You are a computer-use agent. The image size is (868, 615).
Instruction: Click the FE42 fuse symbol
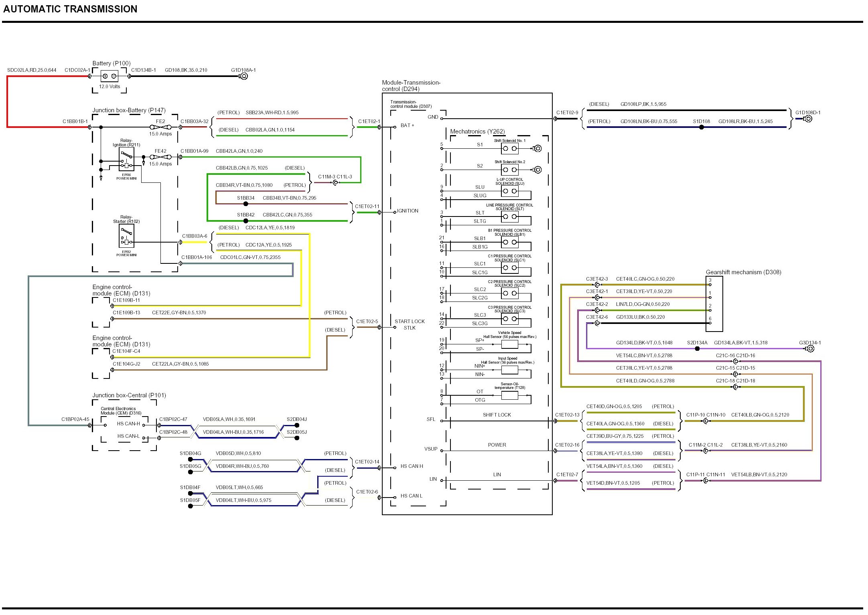coord(160,157)
